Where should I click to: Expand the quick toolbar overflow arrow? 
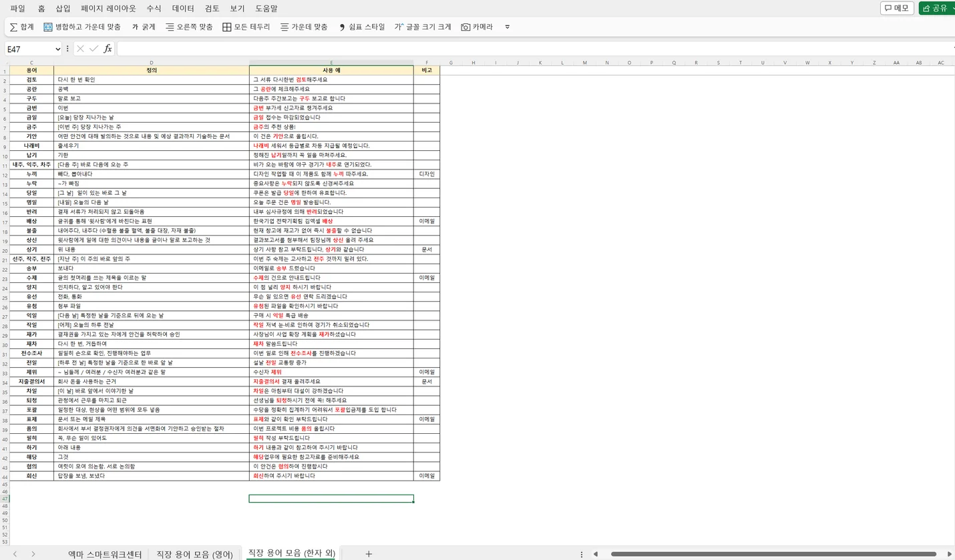click(x=508, y=27)
